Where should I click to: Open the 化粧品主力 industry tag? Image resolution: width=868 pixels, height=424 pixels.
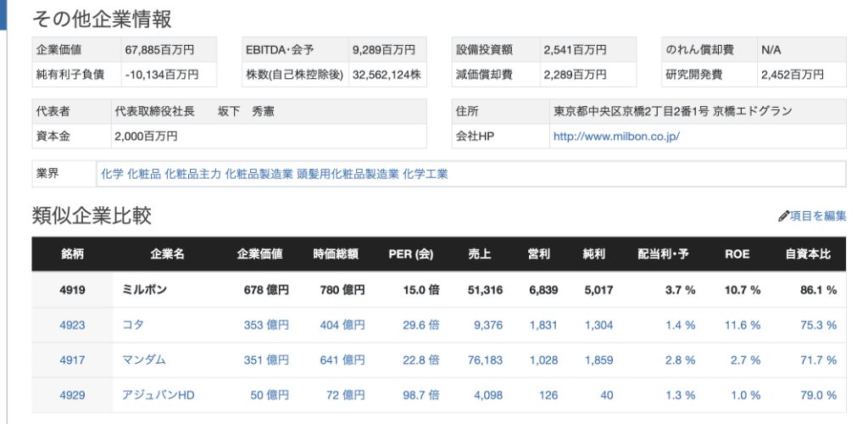pyautogui.click(x=192, y=175)
